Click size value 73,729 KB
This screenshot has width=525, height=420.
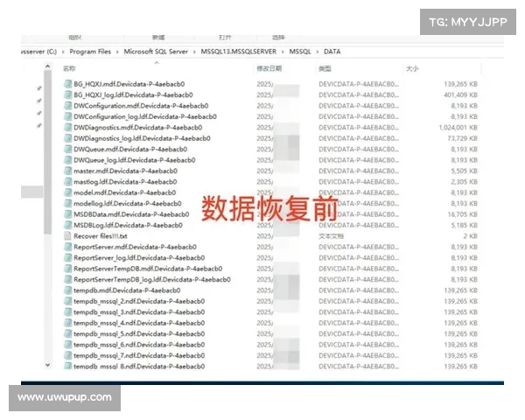pos(462,138)
